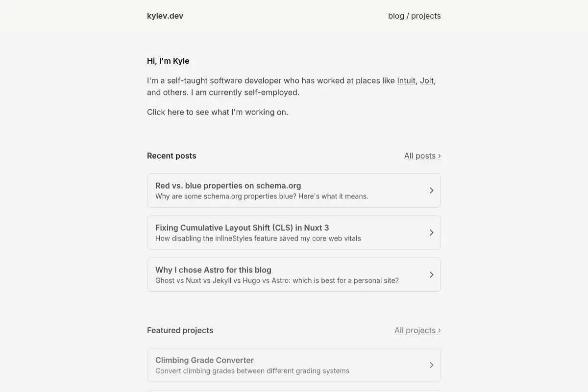Click the inlineStyles description under the Nuxt post
This screenshot has width=588, height=392.
coord(258,239)
